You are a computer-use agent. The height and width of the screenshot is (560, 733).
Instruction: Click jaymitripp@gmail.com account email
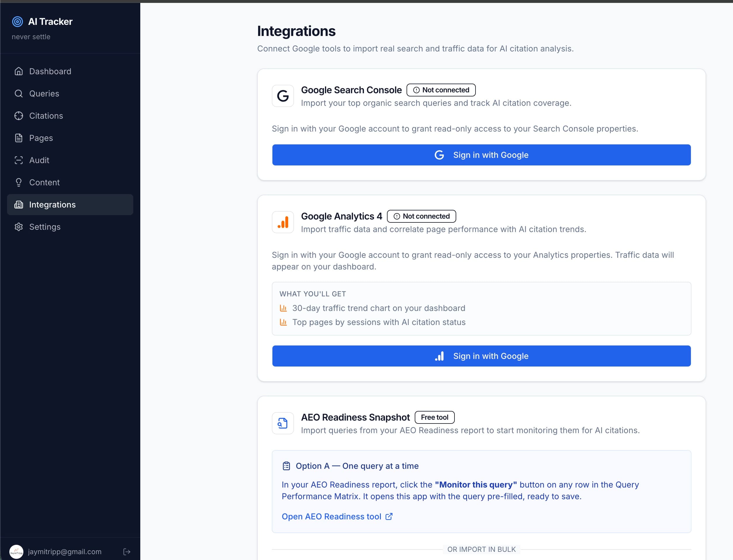(65, 552)
